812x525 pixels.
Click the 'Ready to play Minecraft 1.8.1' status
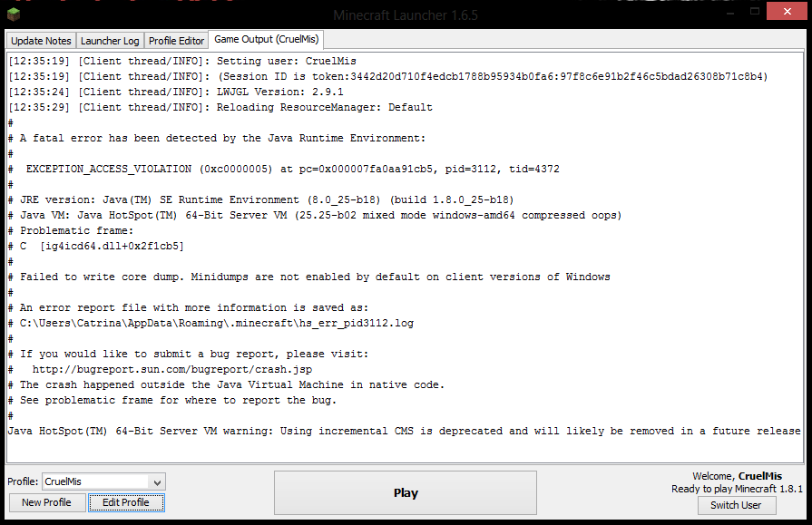pyautogui.click(x=737, y=489)
